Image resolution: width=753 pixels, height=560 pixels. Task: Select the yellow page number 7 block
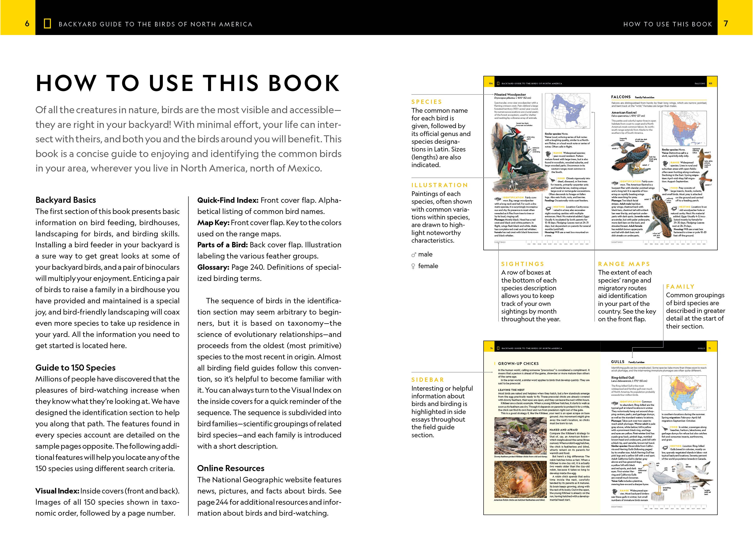[735, 18]
